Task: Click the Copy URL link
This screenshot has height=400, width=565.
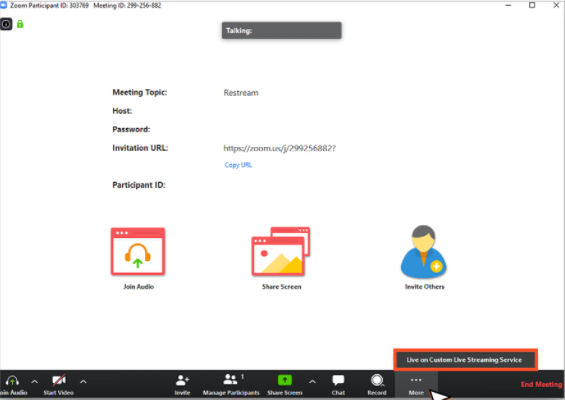Action: click(x=238, y=165)
